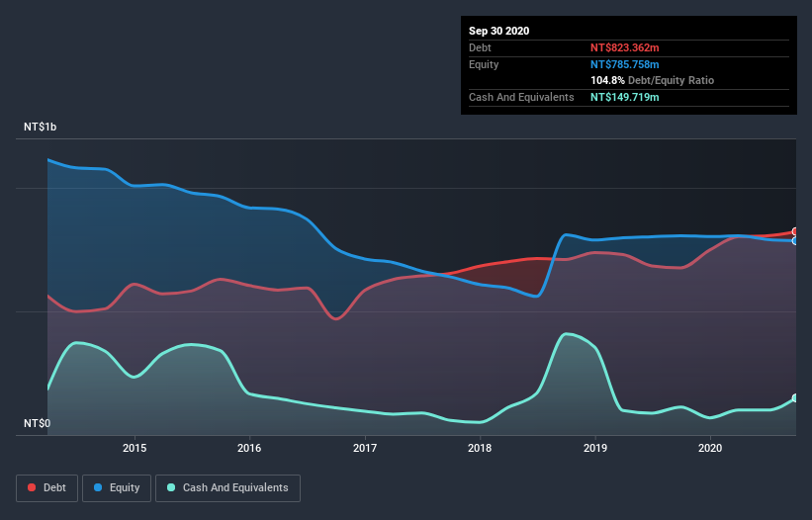
Task: Toggle the Cash And Equivalents legend button
Action: point(227,488)
